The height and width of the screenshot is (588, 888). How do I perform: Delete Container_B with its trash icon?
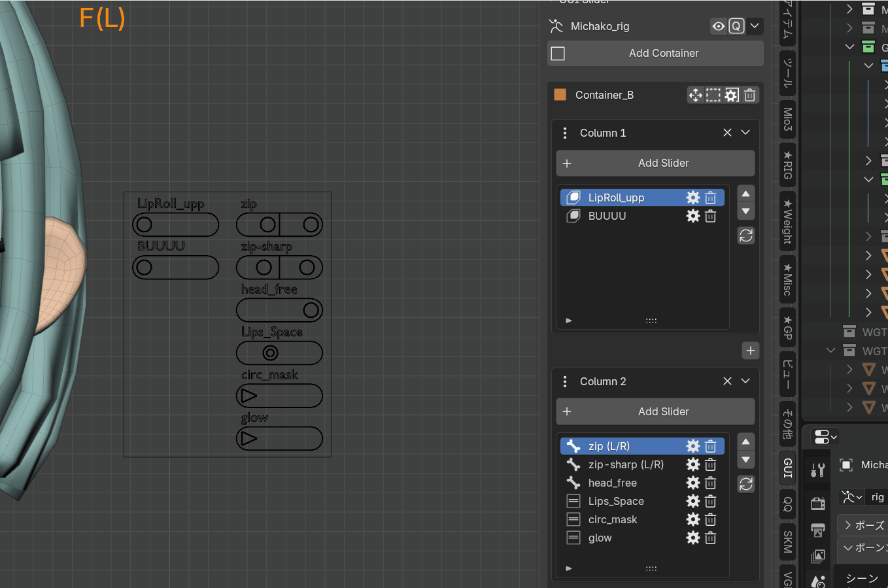pos(750,95)
